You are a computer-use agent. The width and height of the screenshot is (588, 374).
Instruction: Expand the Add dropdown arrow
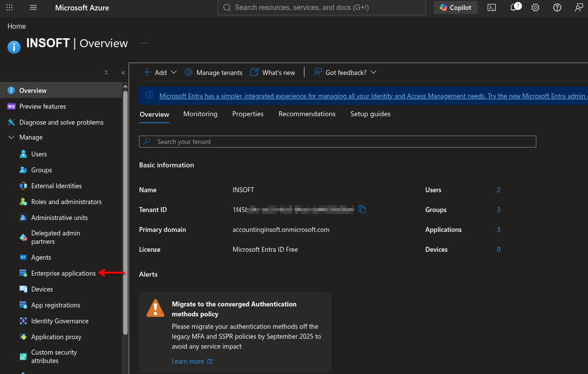click(x=174, y=73)
